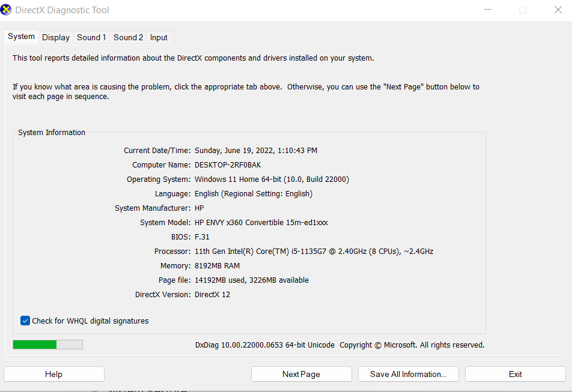Select the System tab
Image resolution: width=572 pixels, height=392 pixels.
pyautogui.click(x=21, y=37)
